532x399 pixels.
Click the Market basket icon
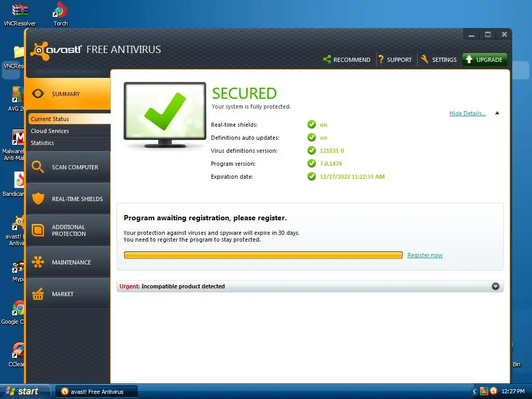coord(38,294)
